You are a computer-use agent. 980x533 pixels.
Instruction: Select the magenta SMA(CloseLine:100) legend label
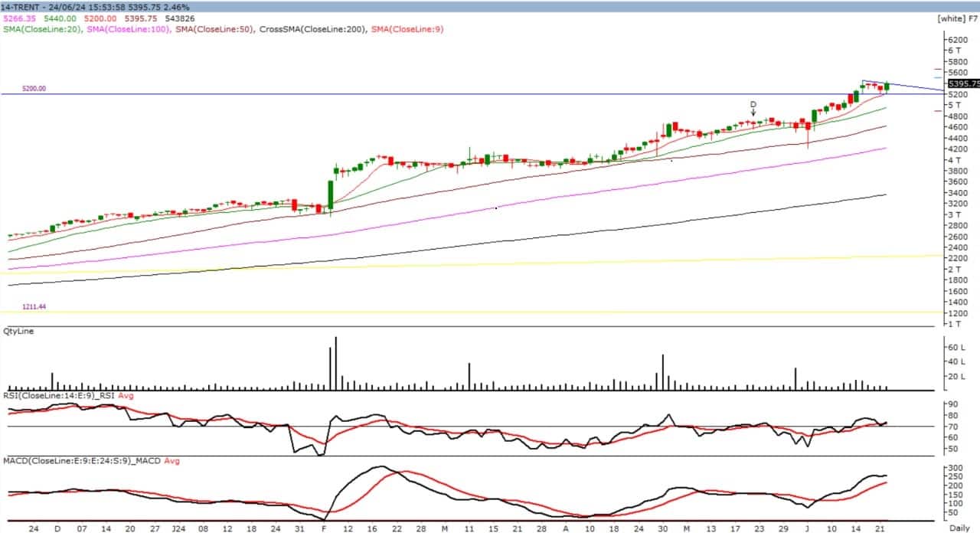point(126,29)
